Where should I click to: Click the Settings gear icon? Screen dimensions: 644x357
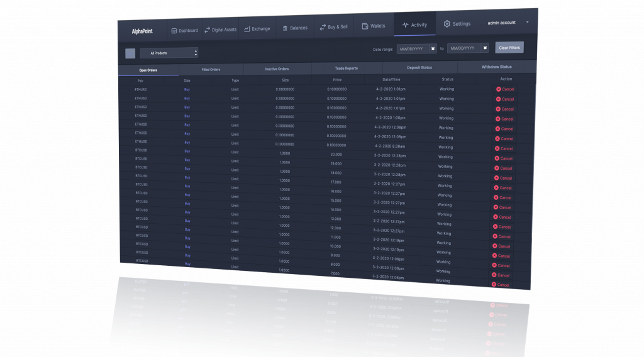pyautogui.click(x=447, y=24)
